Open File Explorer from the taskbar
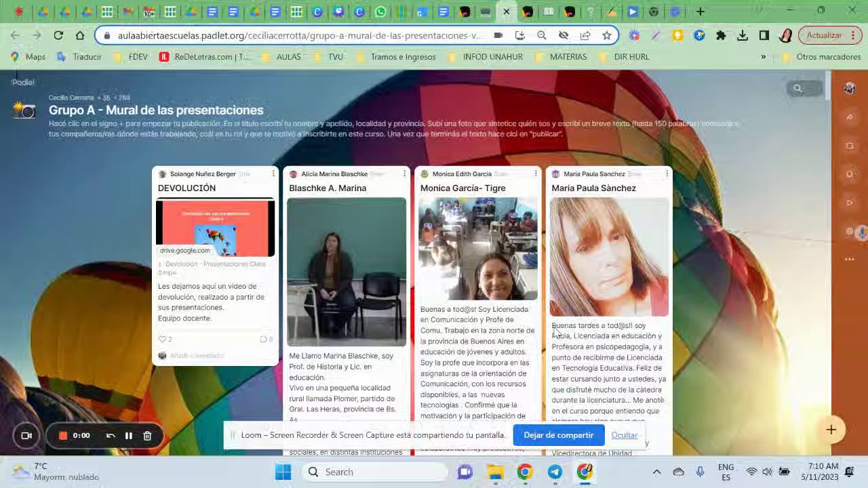 pos(495,472)
